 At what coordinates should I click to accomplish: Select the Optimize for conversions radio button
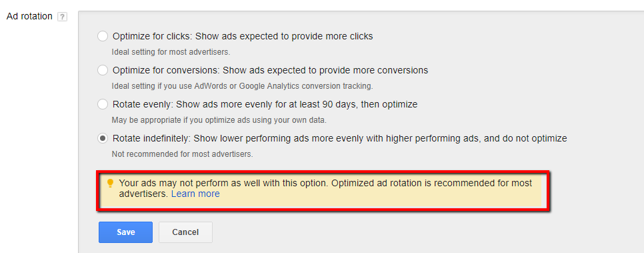102,70
